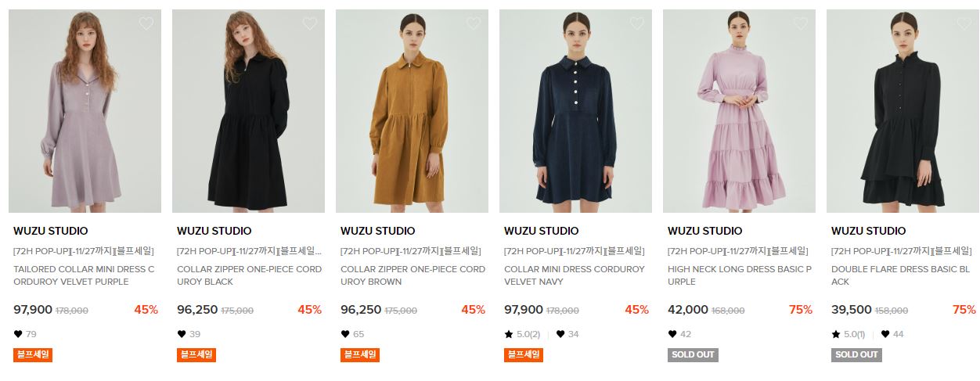Image resolution: width=980 pixels, height=381 pixels.
Task: Open the double flare black dress photo
Action: [x=903, y=111]
